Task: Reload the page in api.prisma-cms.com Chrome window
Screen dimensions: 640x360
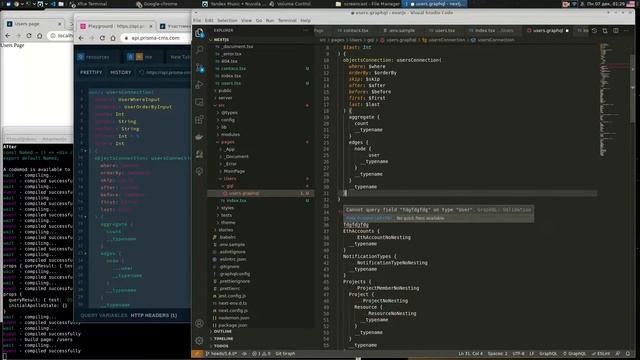Action: point(102,38)
